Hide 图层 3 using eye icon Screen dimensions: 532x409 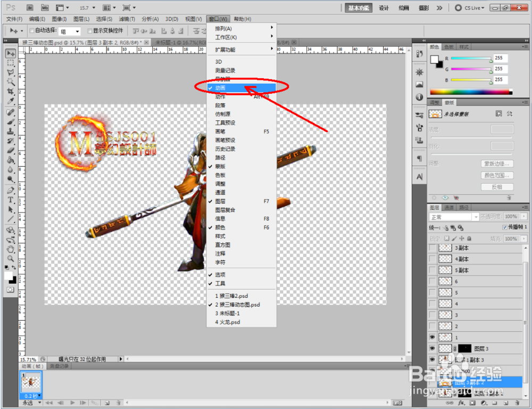(432, 348)
